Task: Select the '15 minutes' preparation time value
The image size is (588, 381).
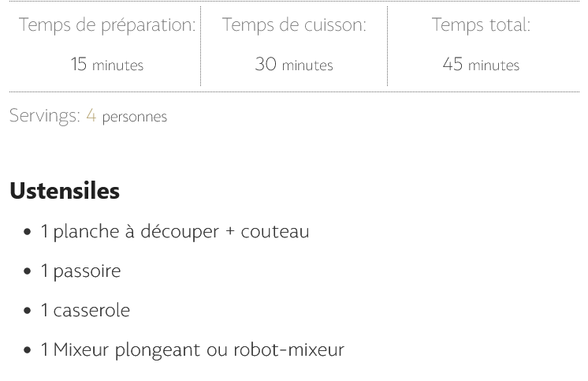Action: click(x=106, y=64)
